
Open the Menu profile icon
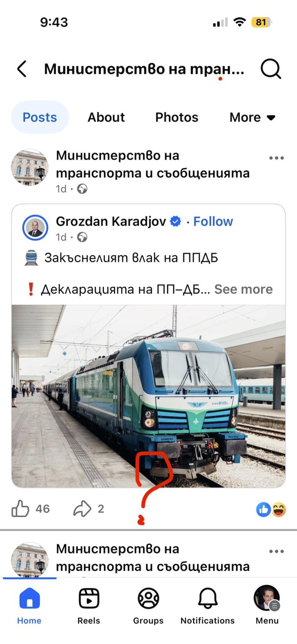[267, 606]
